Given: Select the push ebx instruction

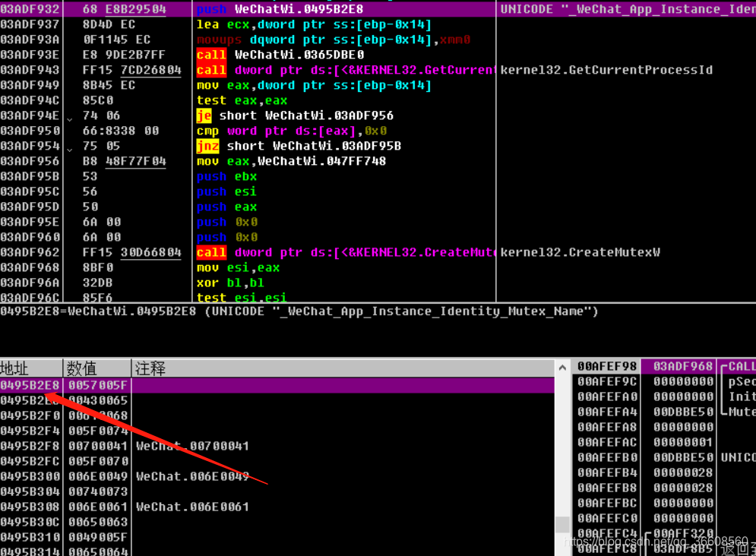Looking at the screenshot, I should click(226, 176).
